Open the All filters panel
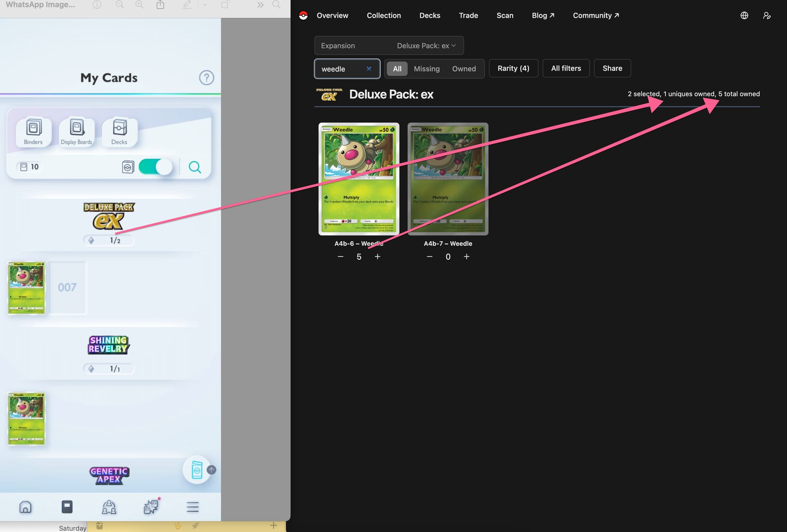This screenshot has height=532, width=787. click(566, 68)
